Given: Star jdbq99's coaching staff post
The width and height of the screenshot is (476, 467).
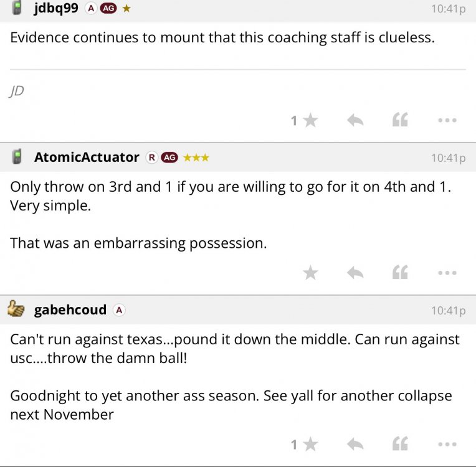Looking at the screenshot, I should pos(310,121).
